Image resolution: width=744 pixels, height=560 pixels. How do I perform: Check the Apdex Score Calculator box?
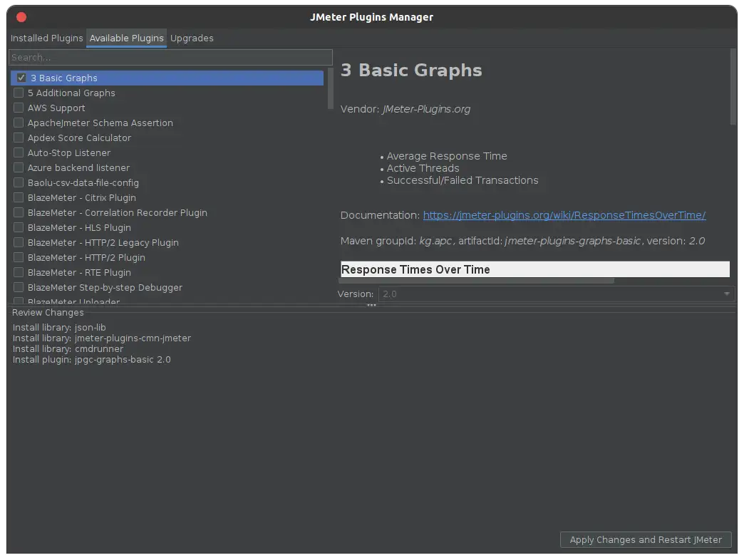pos(19,138)
